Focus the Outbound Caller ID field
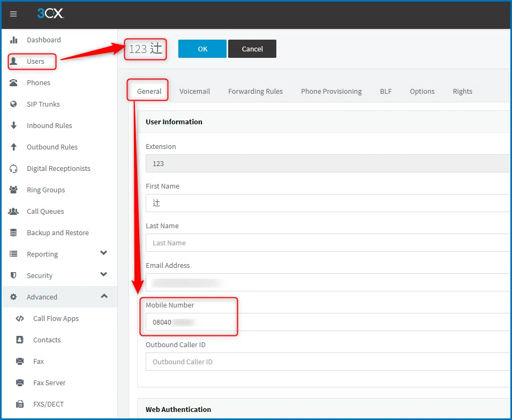The image size is (512, 420). pos(328,362)
